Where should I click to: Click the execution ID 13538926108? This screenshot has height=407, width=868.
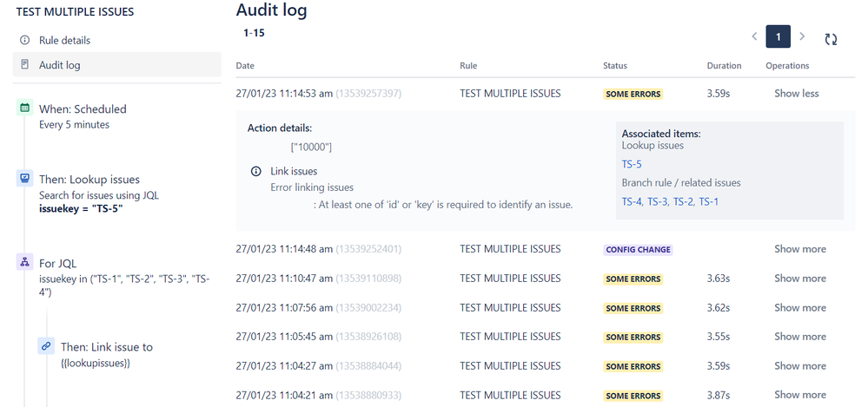tap(368, 336)
